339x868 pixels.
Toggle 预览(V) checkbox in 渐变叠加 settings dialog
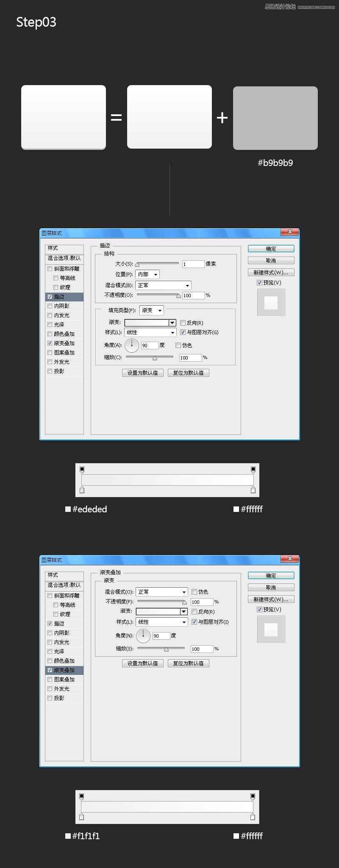[x=259, y=609]
